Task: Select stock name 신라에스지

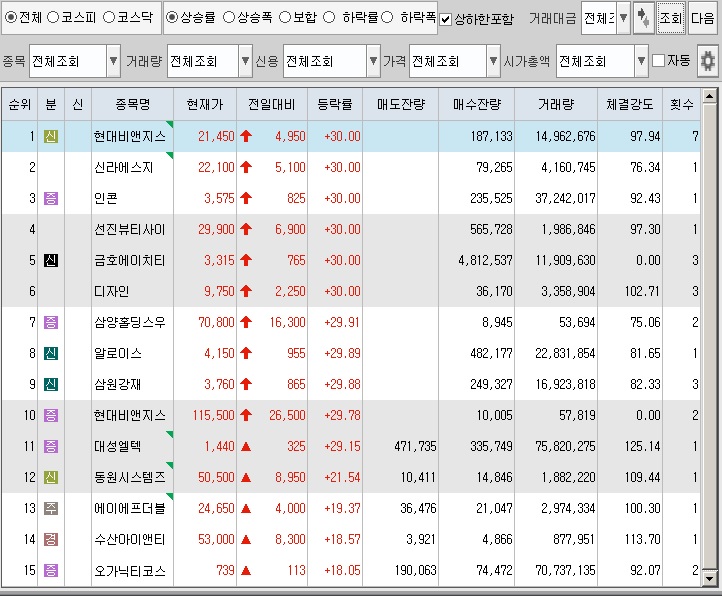Action: pyautogui.click(x=123, y=167)
